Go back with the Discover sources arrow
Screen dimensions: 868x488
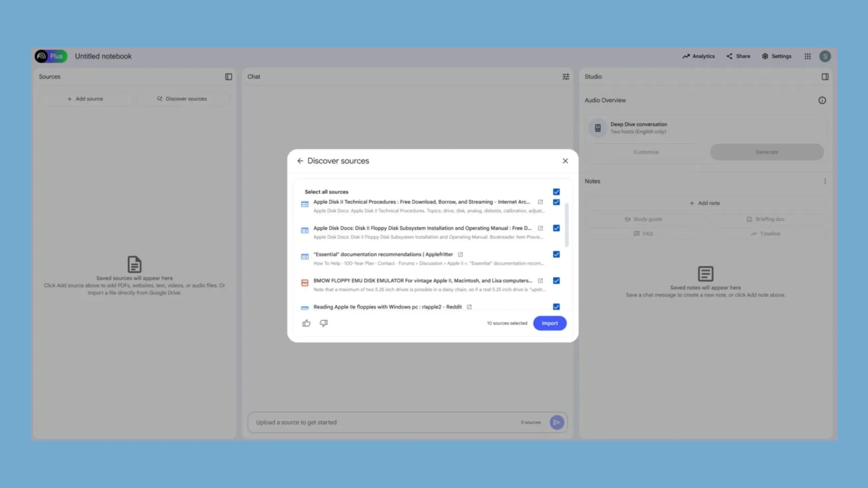300,161
